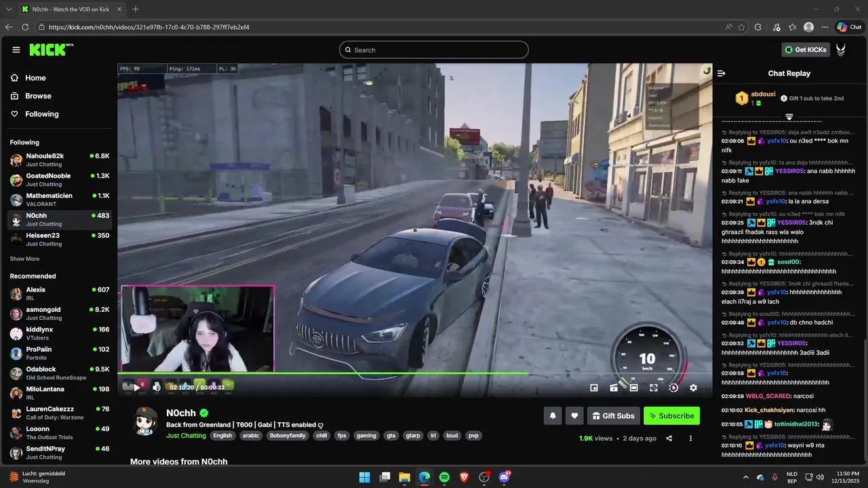Click the Gift Subs button
Screen dimensions: 868x488
tap(613, 415)
